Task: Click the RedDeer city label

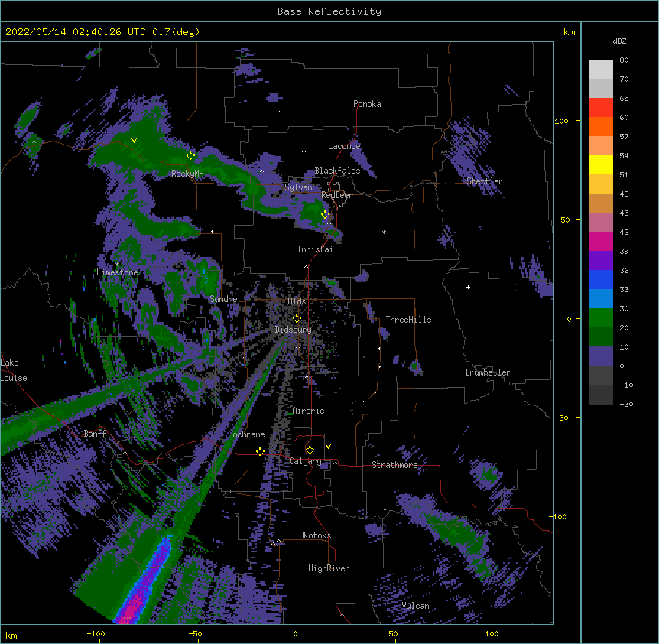Action: [336, 195]
